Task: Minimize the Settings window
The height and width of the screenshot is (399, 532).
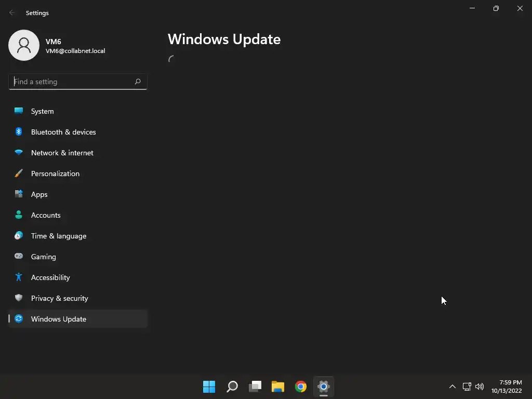Action: (x=472, y=8)
